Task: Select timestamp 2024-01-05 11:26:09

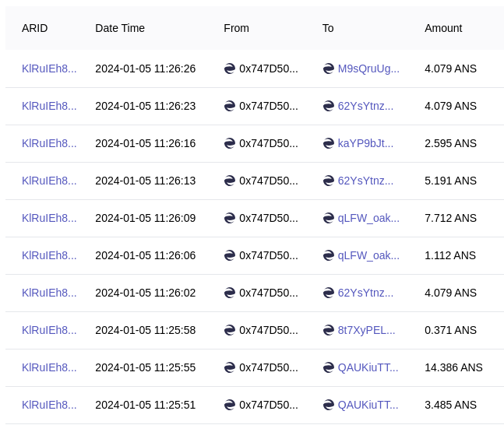Action: tap(146, 218)
